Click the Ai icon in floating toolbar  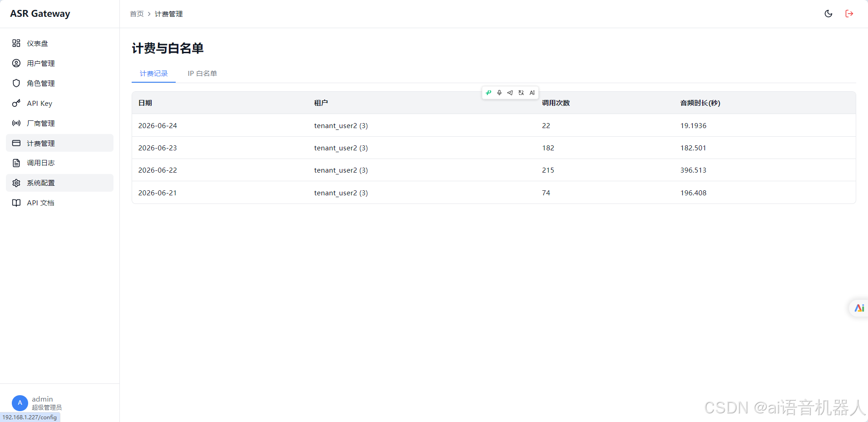pyautogui.click(x=532, y=93)
